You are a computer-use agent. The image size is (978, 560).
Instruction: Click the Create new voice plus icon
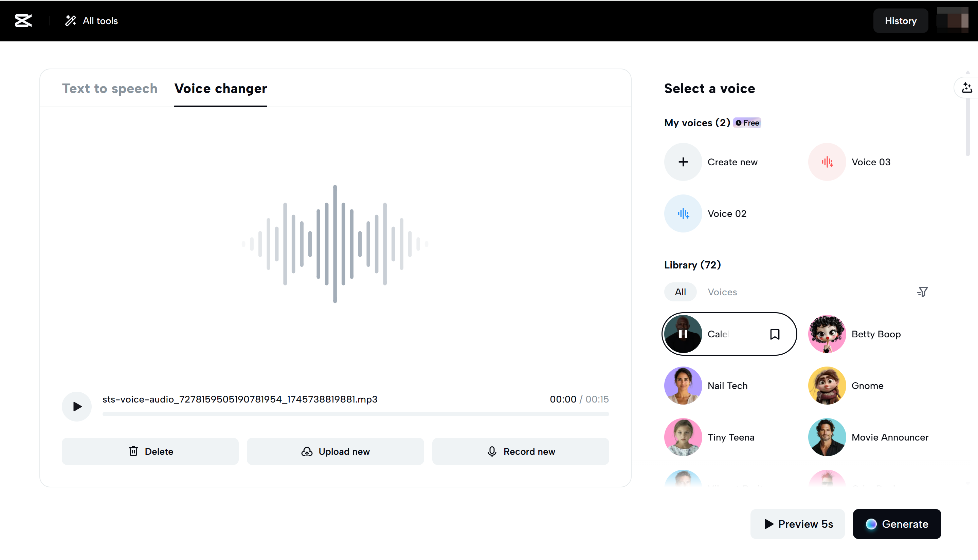coord(683,162)
